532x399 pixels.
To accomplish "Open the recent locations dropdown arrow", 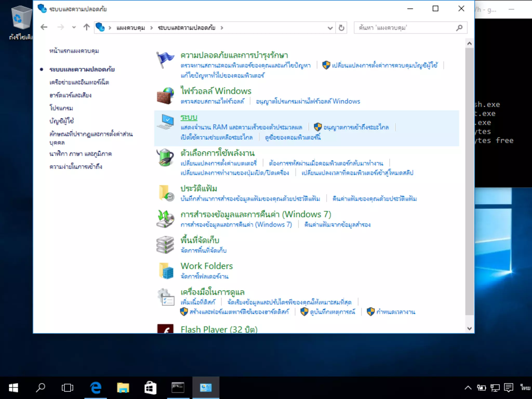I will pos(74,27).
